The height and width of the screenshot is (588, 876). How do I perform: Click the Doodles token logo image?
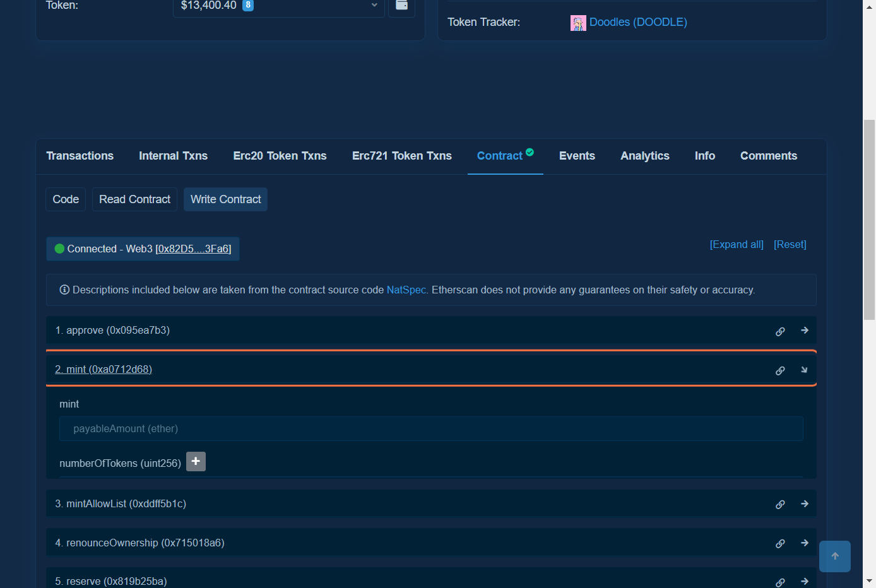578,23
